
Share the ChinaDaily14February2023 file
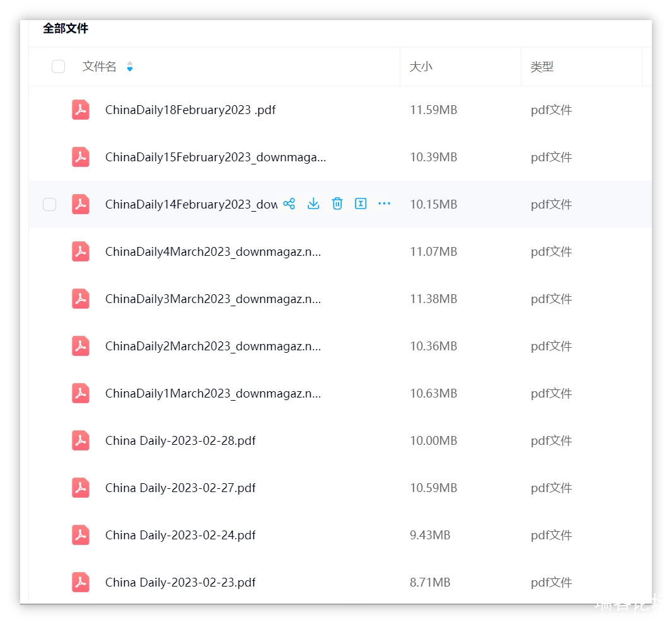point(289,204)
